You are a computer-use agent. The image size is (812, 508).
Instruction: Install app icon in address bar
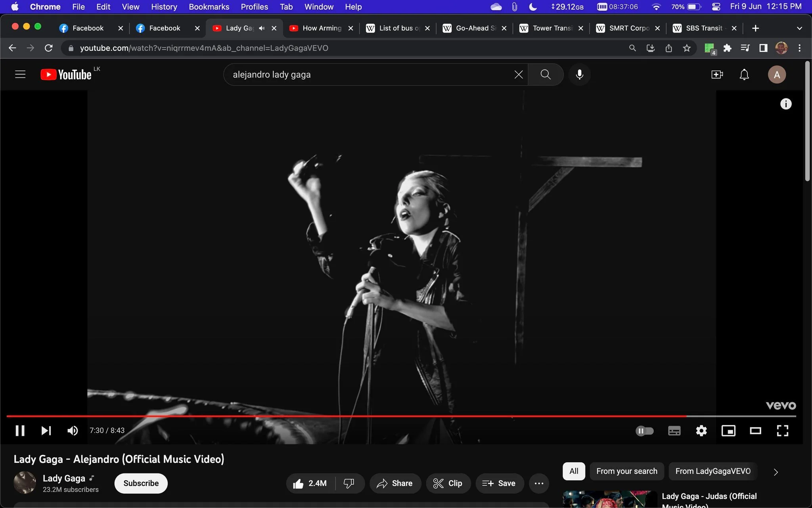(x=651, y=48)
